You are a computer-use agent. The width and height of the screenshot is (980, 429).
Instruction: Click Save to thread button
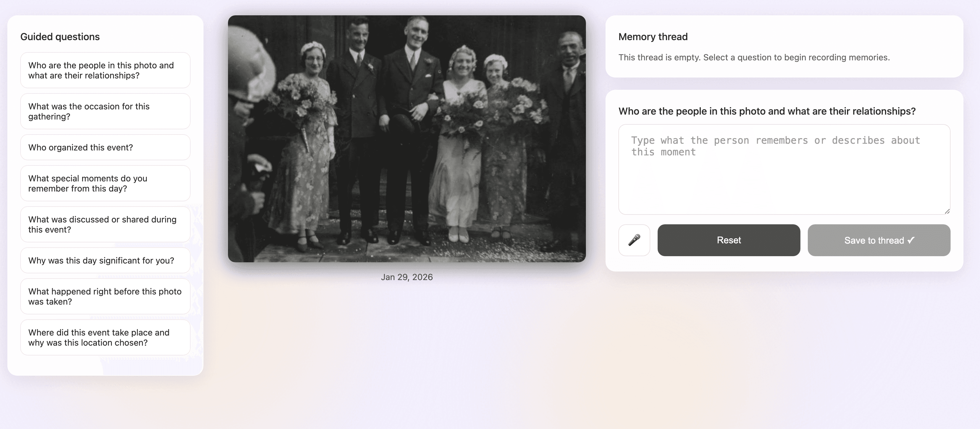[879, 240]
